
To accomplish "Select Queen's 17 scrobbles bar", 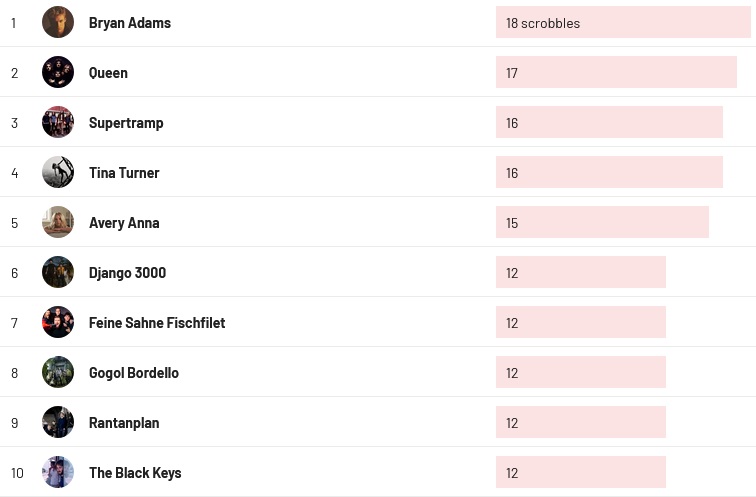I will pos(615,72).
